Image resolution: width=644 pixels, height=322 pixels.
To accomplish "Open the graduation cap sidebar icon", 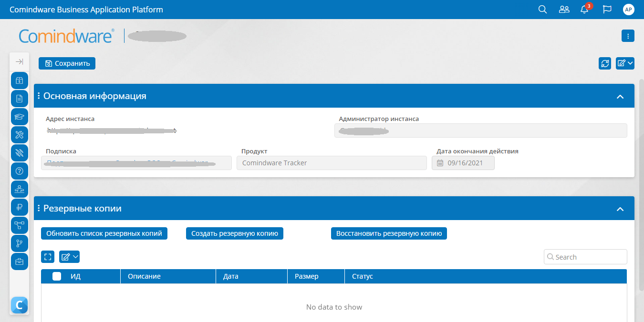I will point(20,117).
